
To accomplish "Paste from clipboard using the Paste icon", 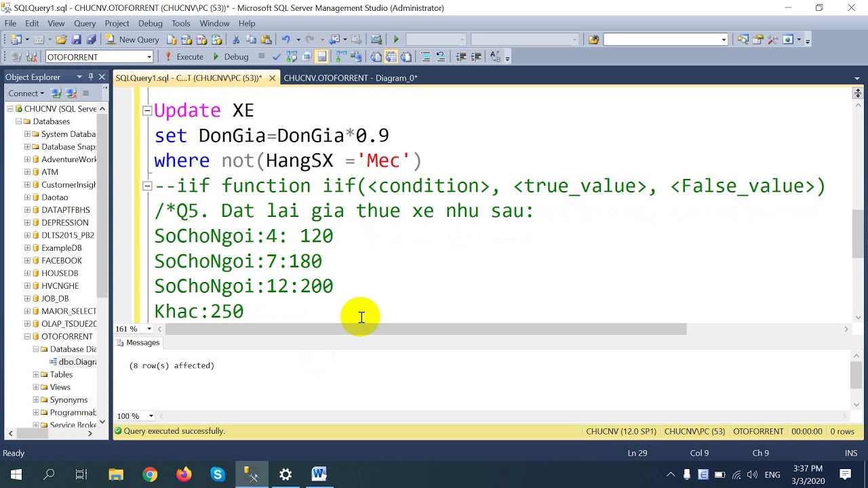I will [x=266, y=39].
